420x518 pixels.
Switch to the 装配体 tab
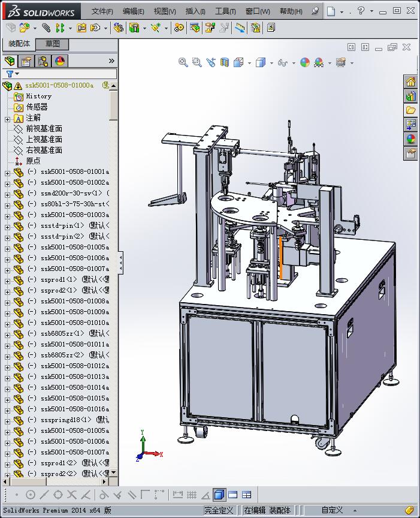point(19,44)
